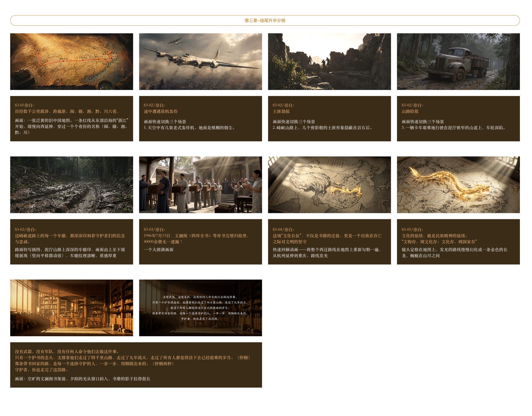The image size is (532, 416).
Task: Open the bandit silhouettes on rocks thumbnail
Action: tap(329, 62)
